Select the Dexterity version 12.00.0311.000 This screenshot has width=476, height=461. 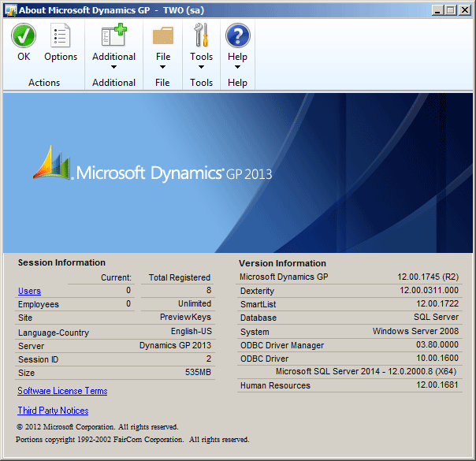[429, 290]
